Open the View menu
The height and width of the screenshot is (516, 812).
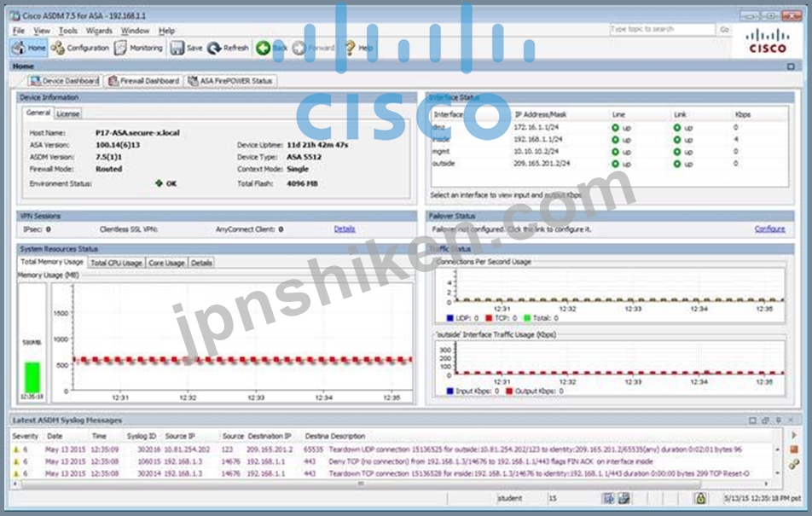click(x=42, y=31)
